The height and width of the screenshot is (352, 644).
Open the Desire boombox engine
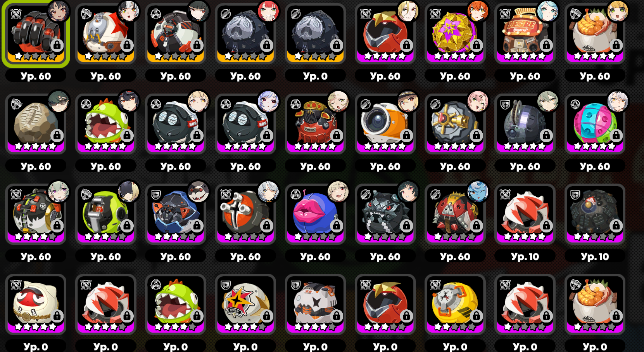point(525,34)
